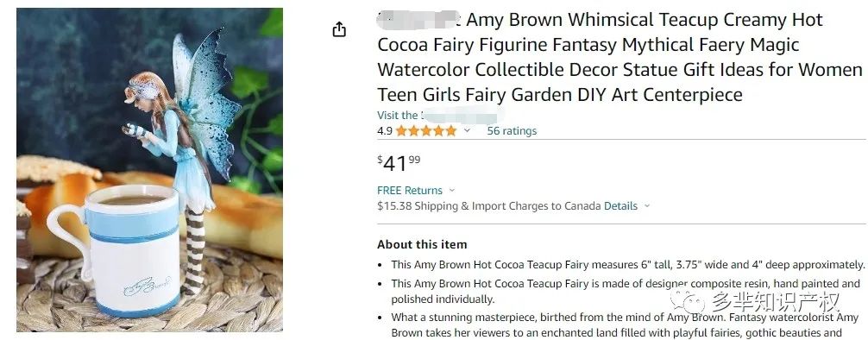868x340 pixels.
Task: Click the share icon beside product image
Action: point(339,29)
